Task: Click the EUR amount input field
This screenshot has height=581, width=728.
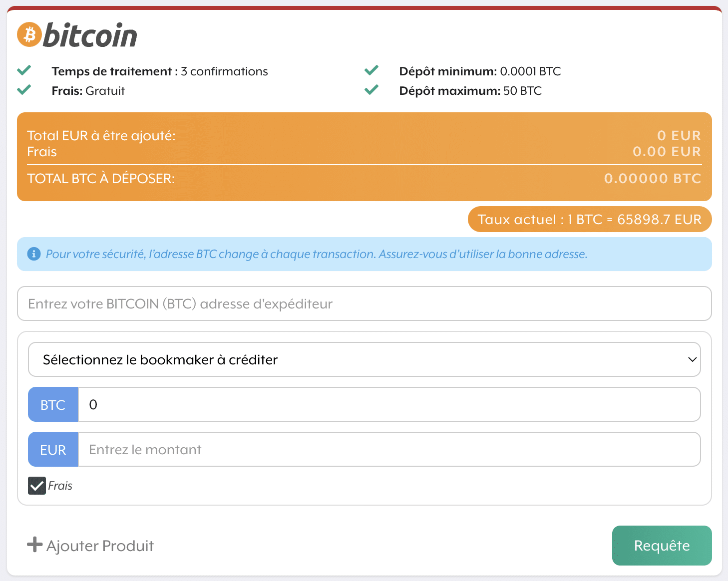Action: tap(389, 449)
